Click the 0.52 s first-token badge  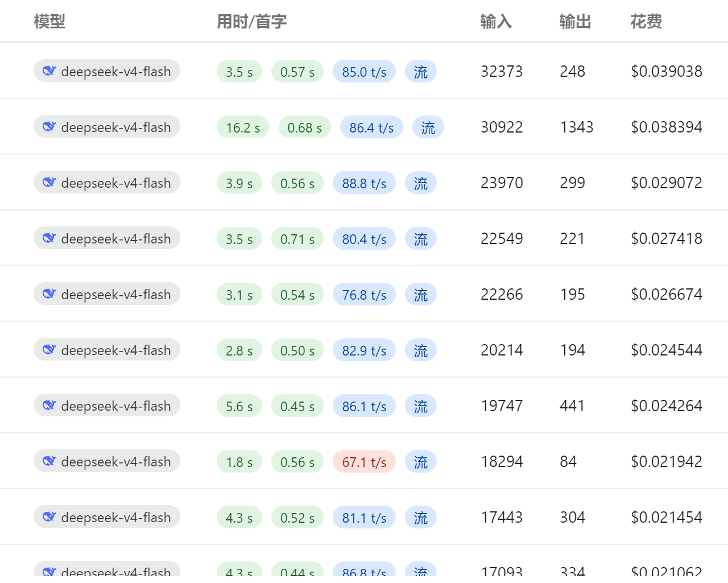297,518
